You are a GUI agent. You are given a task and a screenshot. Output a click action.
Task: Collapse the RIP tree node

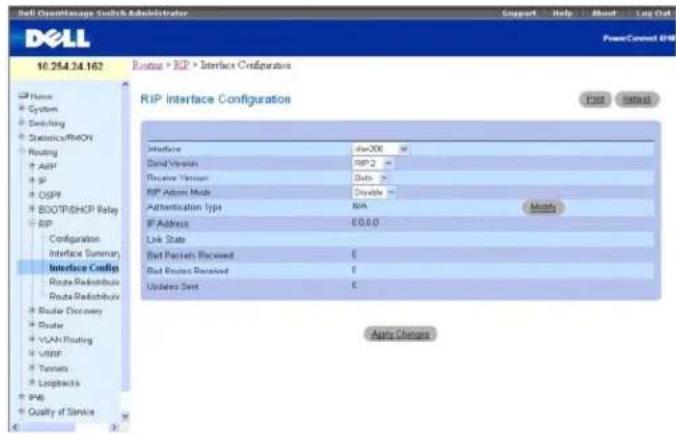(x=31, y=224)
